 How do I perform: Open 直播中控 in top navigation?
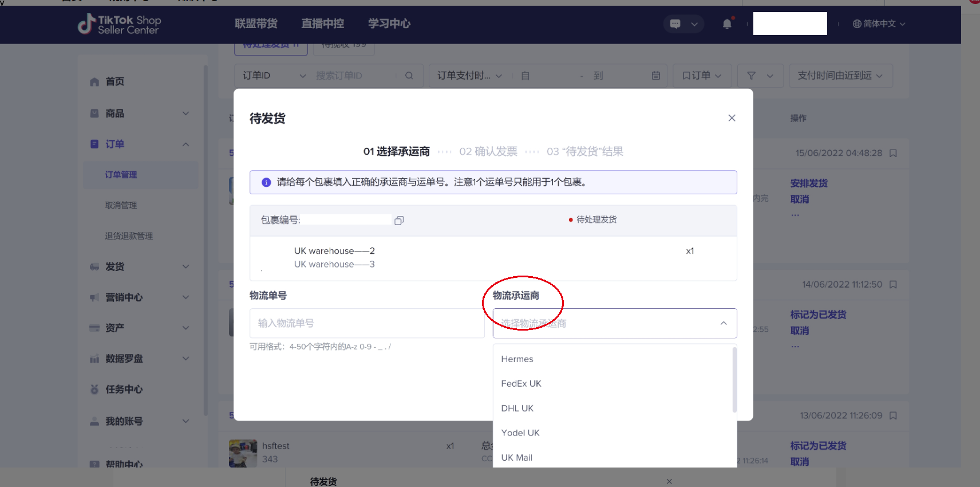tap(323, 23)
